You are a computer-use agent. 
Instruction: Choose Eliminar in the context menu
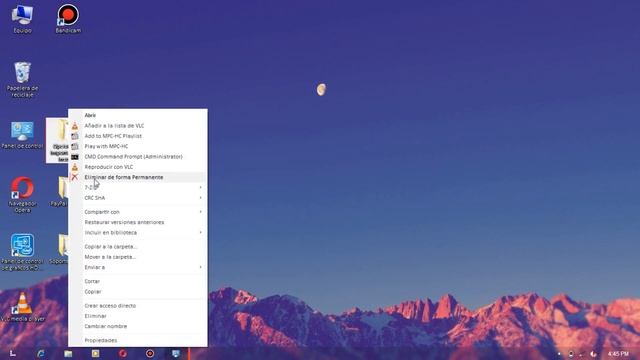138,316
